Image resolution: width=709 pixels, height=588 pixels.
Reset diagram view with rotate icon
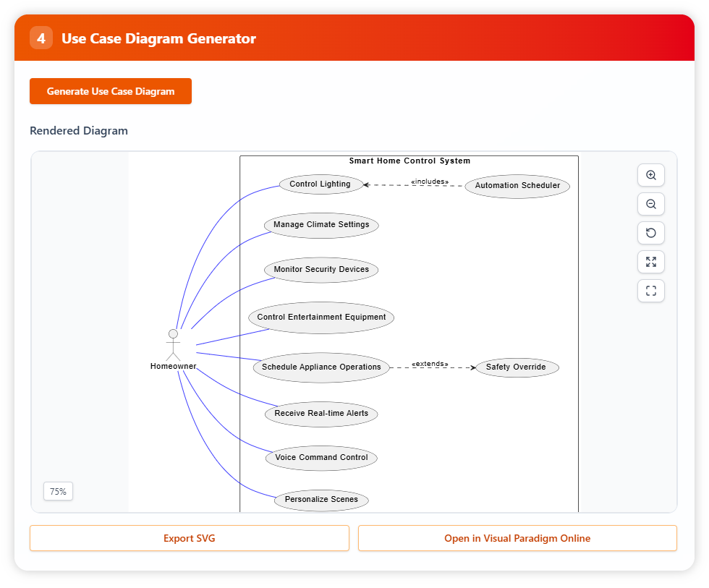click(x=650, y=233)
